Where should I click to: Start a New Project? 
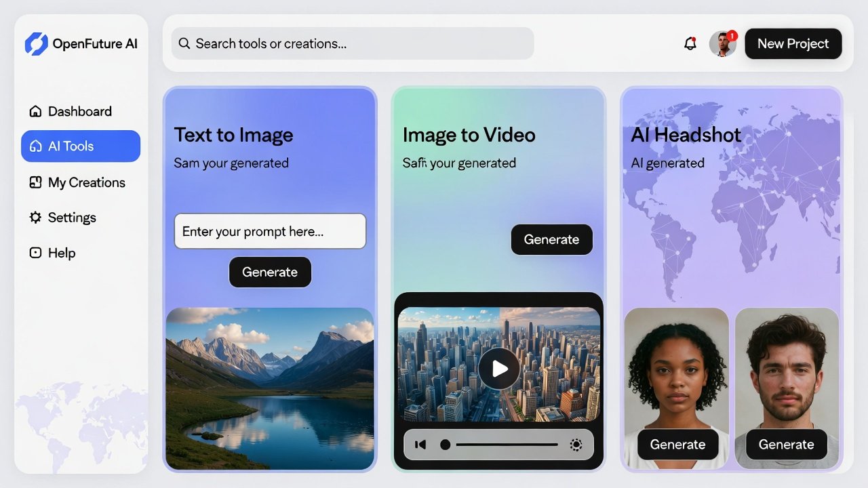[x=793, y=43]
